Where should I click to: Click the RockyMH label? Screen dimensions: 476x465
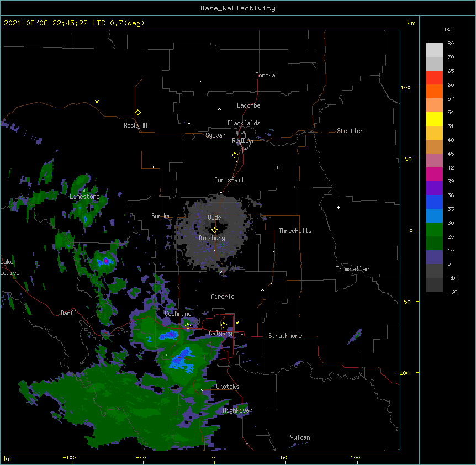click(135, 125)
